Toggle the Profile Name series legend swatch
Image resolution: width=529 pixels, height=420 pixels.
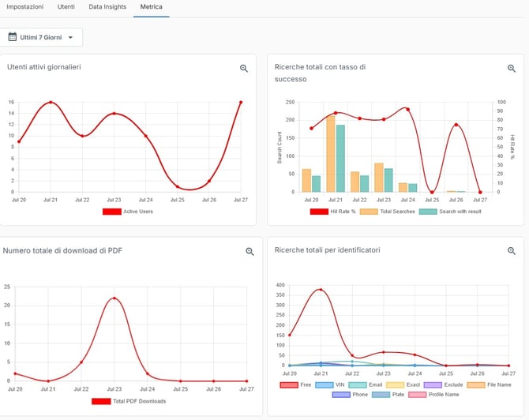point(418,395)
